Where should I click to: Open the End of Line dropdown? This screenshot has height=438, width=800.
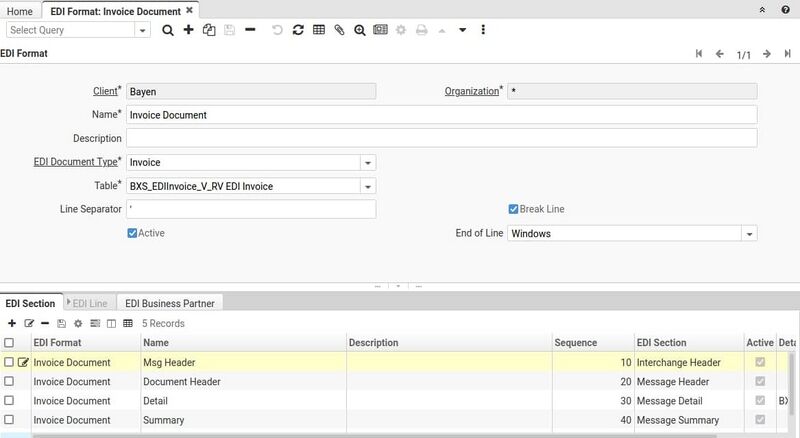(748, 233)
